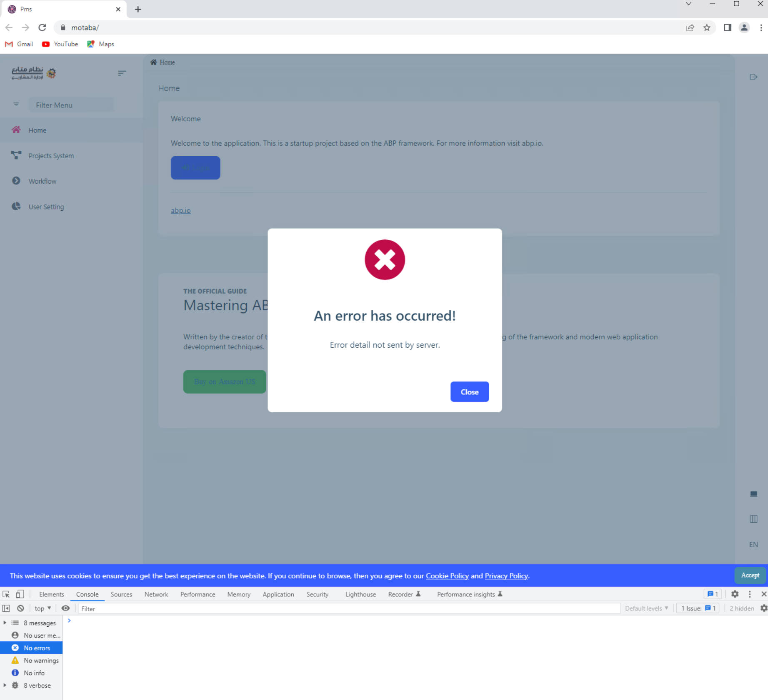Screen dimensions: 768x700
Task: Select the No warnings filter row
Action: (x=31, y=660)
